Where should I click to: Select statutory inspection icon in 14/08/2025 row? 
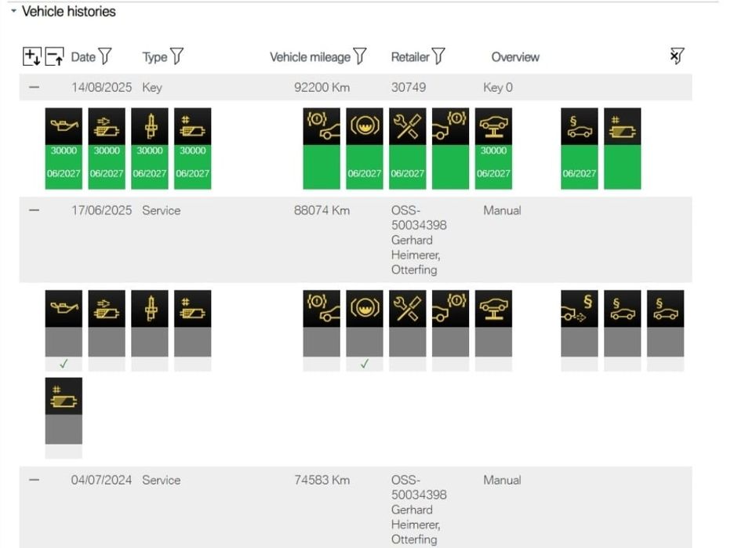tap(580, 126)
